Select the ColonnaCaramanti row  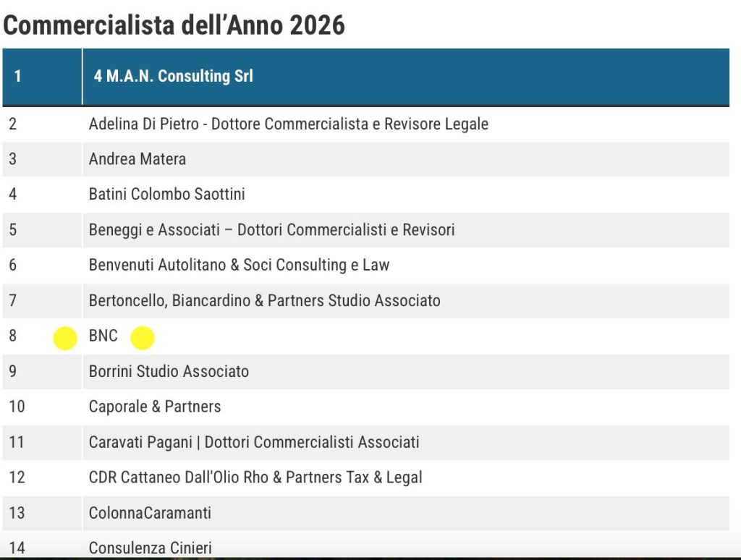150,513
